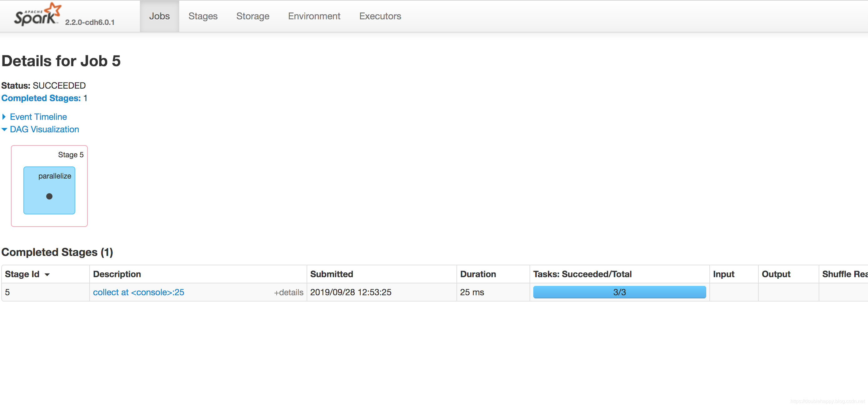The height and width of the screenshot is (407, 868).
Task: Sort by the Submitted column header
Action: tap(331, 274)
